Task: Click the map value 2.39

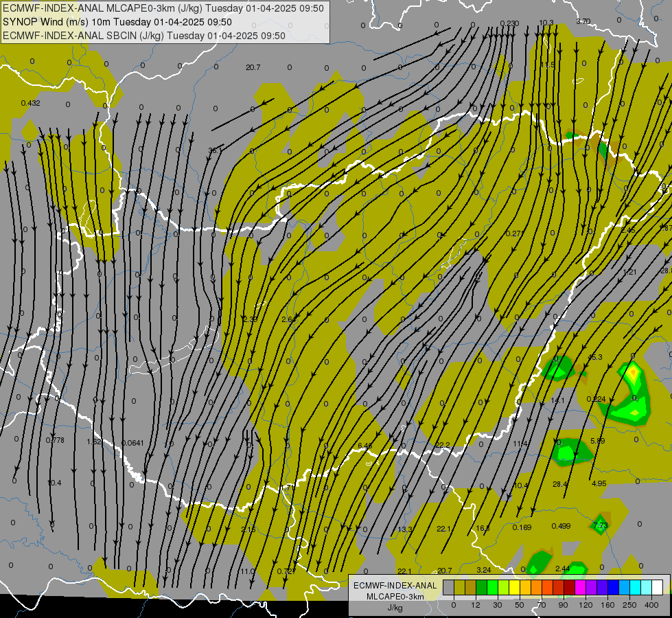Action: (251, 319)
